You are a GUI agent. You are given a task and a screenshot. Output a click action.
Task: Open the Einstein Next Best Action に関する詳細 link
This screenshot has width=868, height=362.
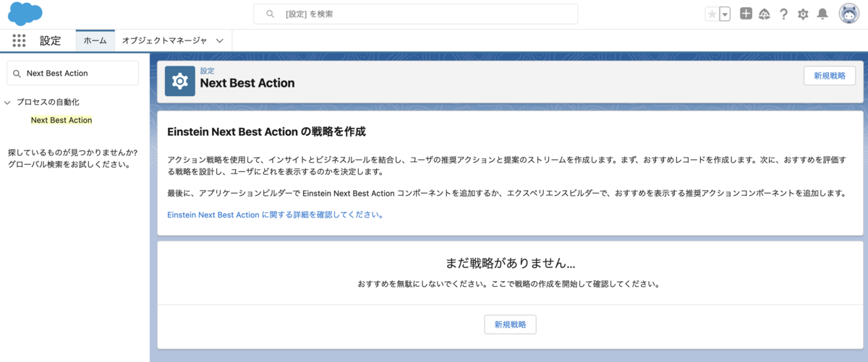(275, 215)
